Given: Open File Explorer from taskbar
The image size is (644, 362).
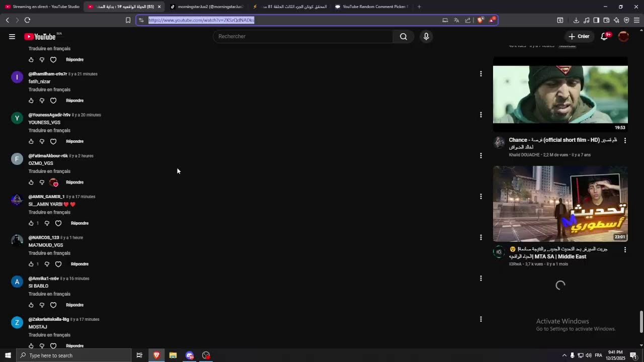Looking at the screenshot, I should [173, 355].
